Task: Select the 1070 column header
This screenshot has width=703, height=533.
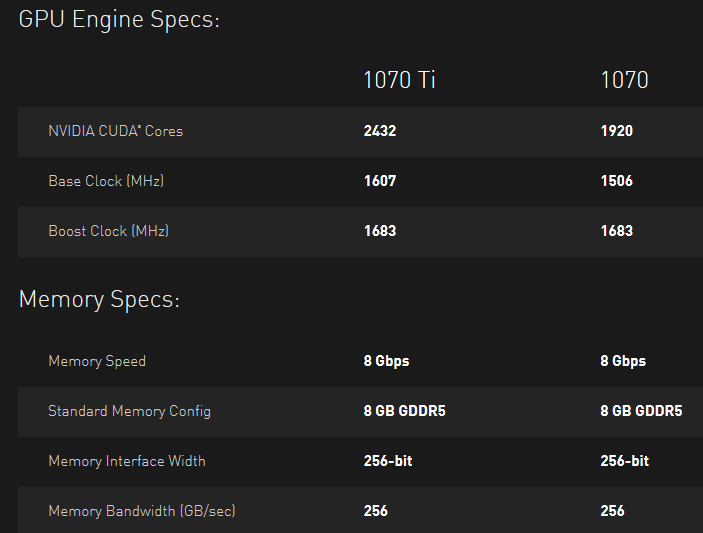Action: (x=624, y=80)
